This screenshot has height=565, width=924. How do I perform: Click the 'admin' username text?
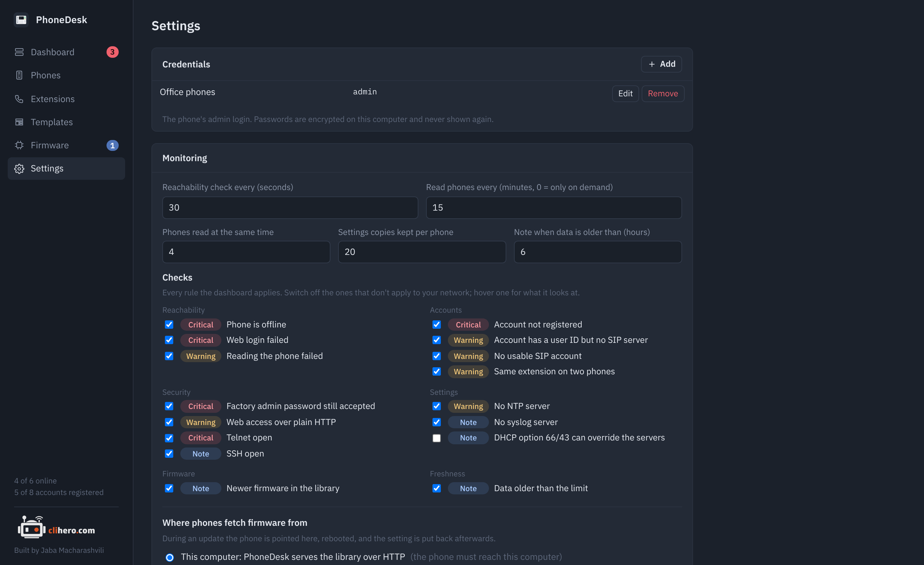(x=364, y=91)
